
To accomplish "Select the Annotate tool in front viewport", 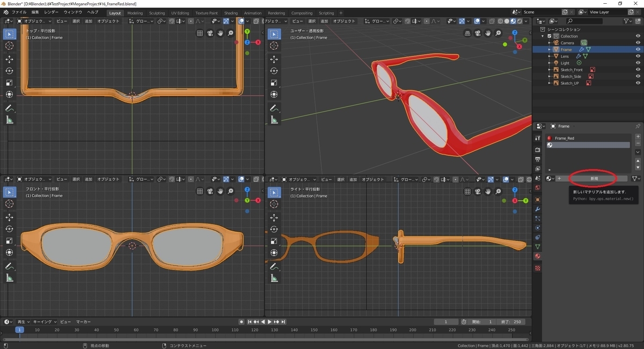I will (10, 266).
